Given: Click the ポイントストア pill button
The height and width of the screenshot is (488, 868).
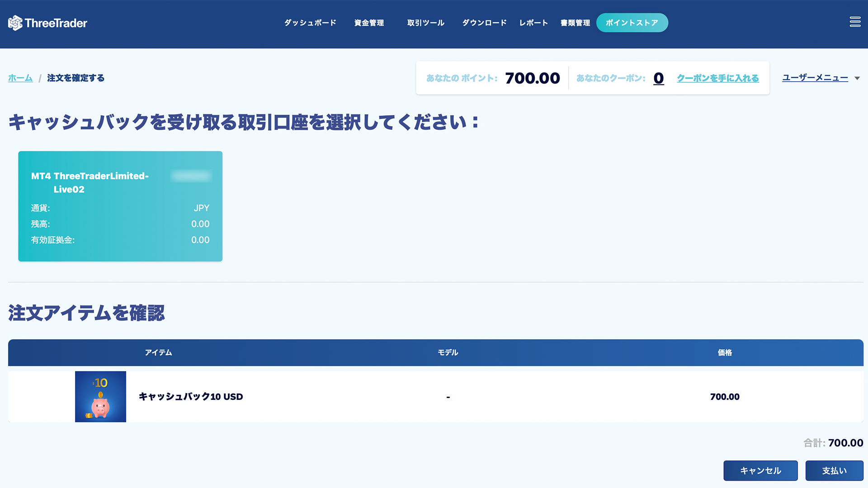Looking at the screenshot, I should click(632, 23).
